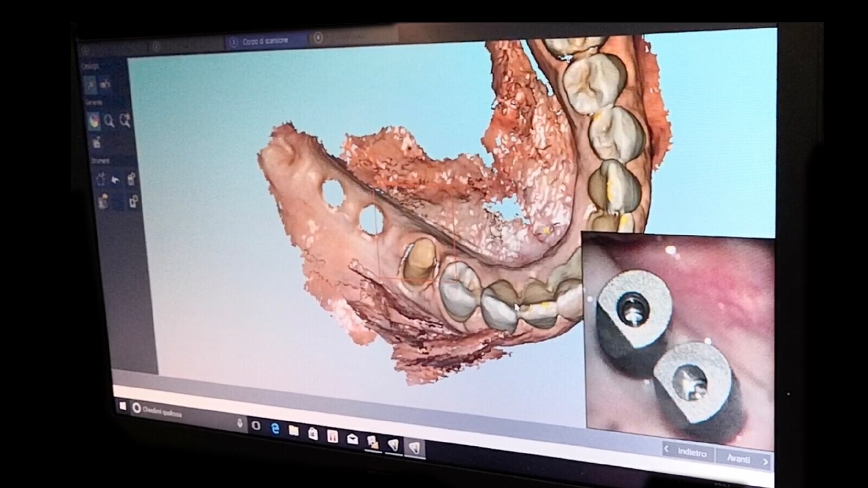Click the bottom-right Strumenti tool icon
The height and width of the screenshot is (488, 868).
click(133, 202)
